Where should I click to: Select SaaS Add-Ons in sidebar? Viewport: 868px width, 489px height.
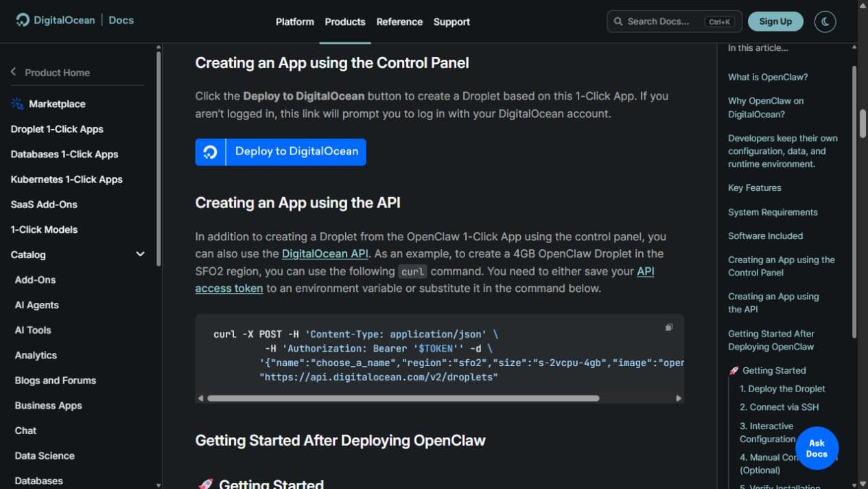pyautogui.click(x=44, y=205)
